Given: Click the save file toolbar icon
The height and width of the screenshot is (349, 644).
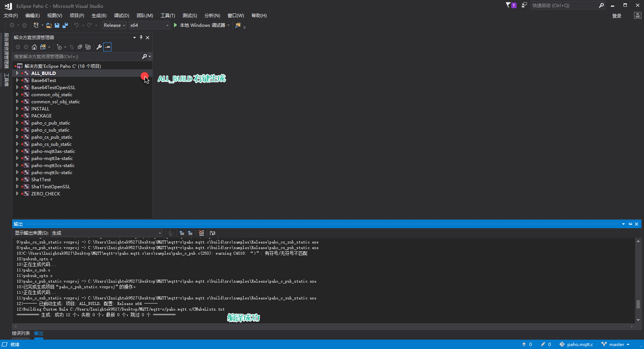Looking at the screenshot, I should (x=57, y=25).
